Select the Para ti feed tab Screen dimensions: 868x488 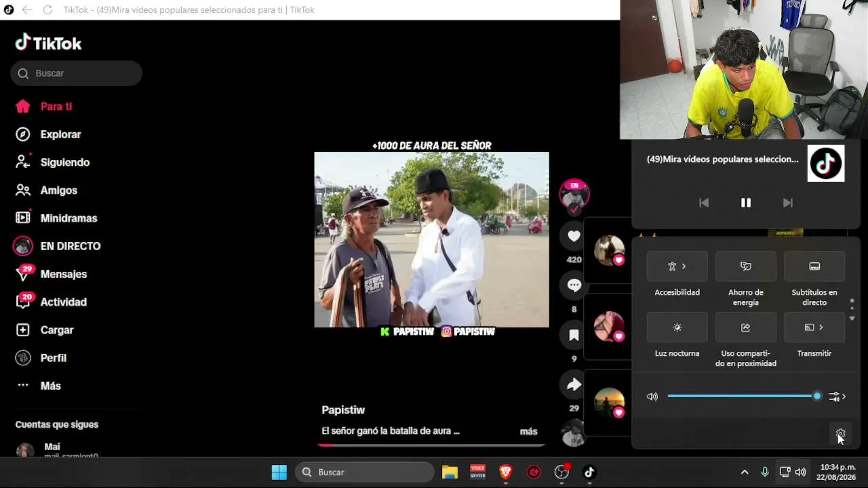coord(44,106)
